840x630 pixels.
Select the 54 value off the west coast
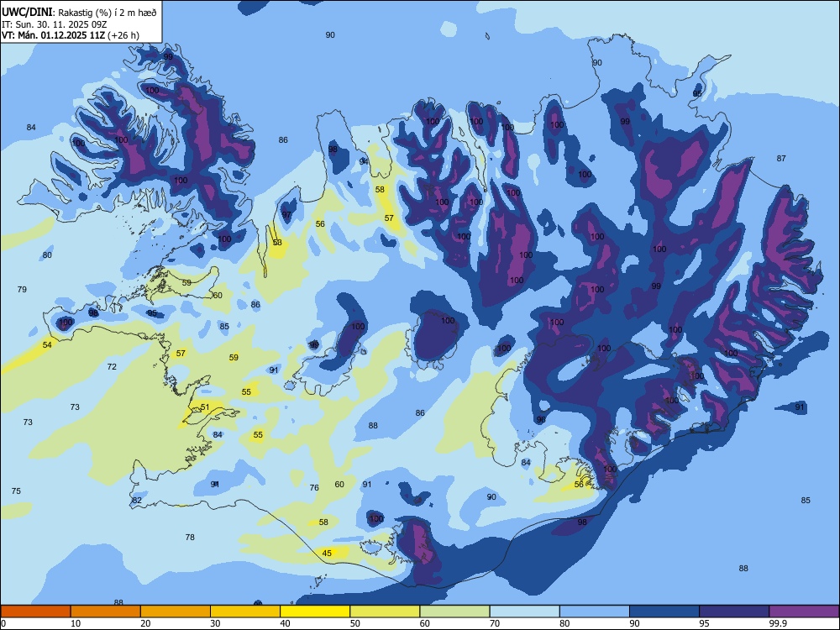(x=47, y=345)
